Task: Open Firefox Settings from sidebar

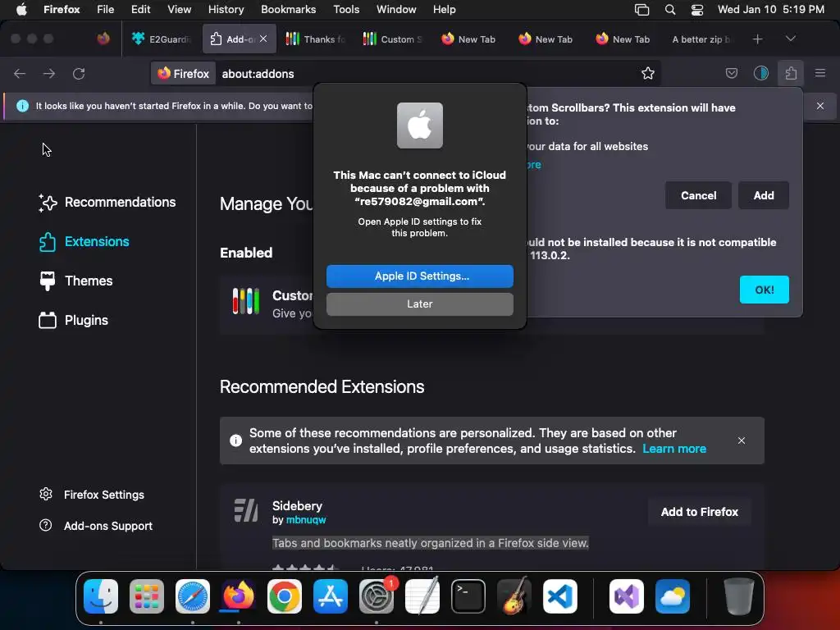Action: [x=92, y=495]
